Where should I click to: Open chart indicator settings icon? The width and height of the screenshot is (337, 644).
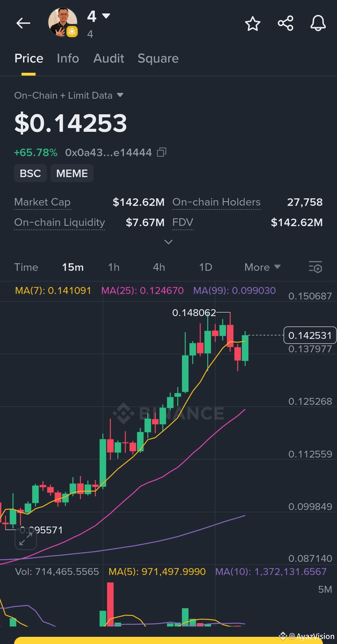click(315, 267)
